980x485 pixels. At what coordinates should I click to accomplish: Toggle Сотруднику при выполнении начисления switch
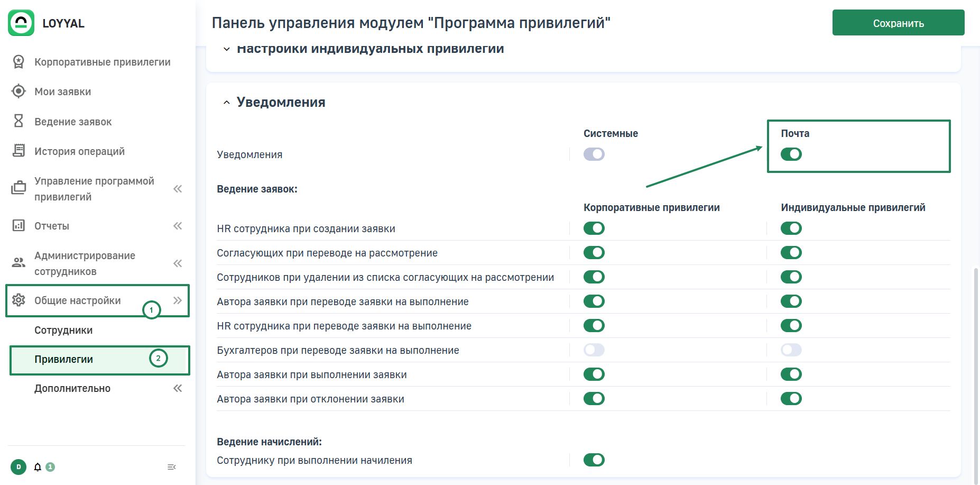594,460
